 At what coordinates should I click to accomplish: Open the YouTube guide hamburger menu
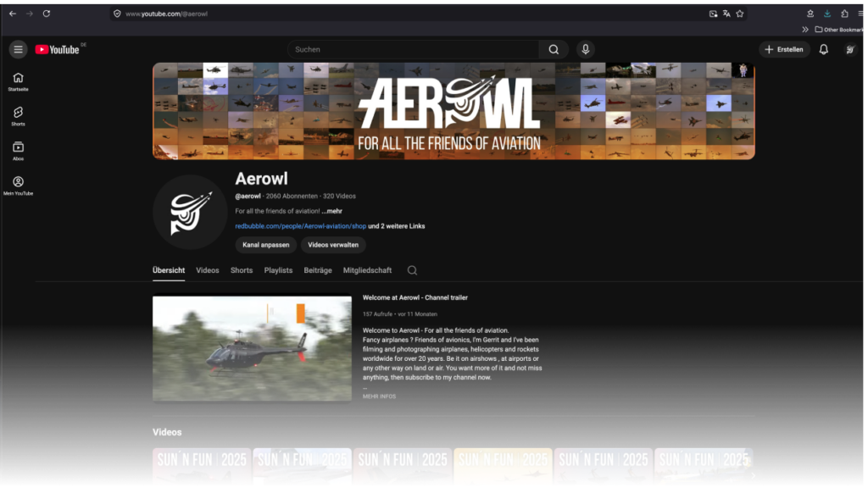pyautogui.click(x=19, y=49)
